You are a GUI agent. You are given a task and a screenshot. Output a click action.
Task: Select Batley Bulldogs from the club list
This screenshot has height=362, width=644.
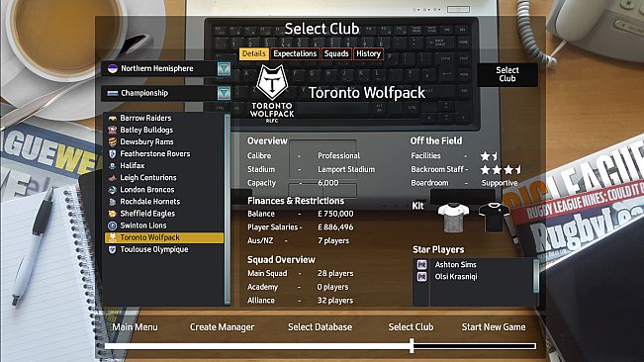pyautogui.click(x=164, y=131)
